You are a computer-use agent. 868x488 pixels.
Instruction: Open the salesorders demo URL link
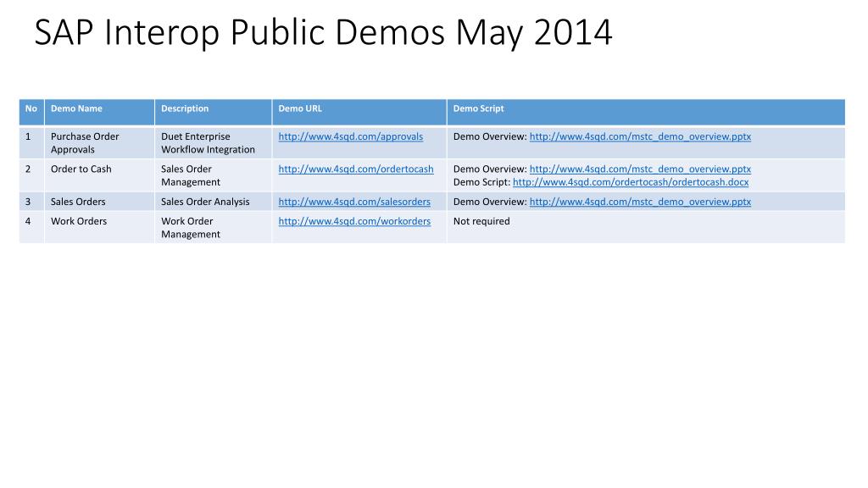click(x=354, y=202)
